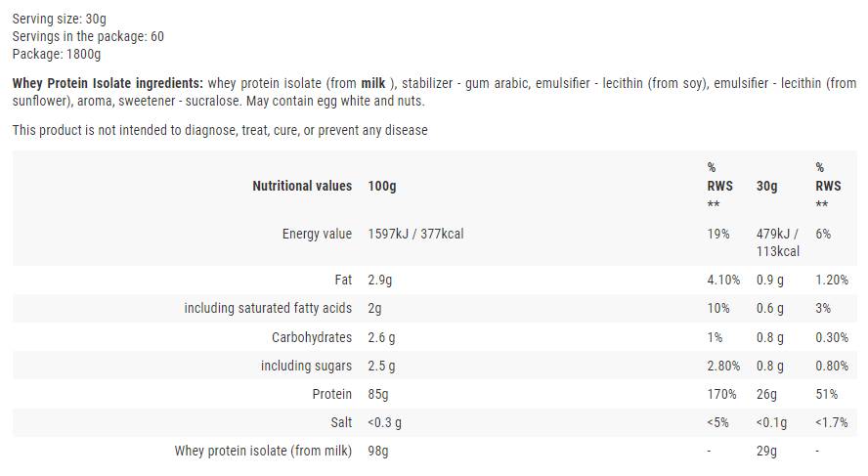Viewport: 868px width, 476px height.
Task: Click the disease disclaimer sentence
Action: point(220,130)
